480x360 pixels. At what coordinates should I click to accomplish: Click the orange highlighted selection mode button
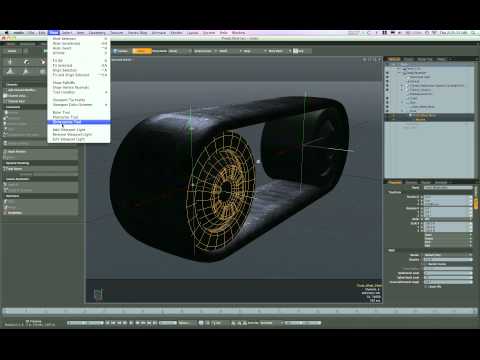[142, 51]
